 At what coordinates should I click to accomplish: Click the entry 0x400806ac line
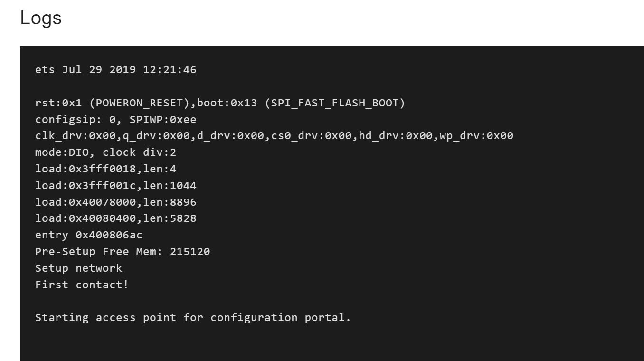[x=89, y=235]
